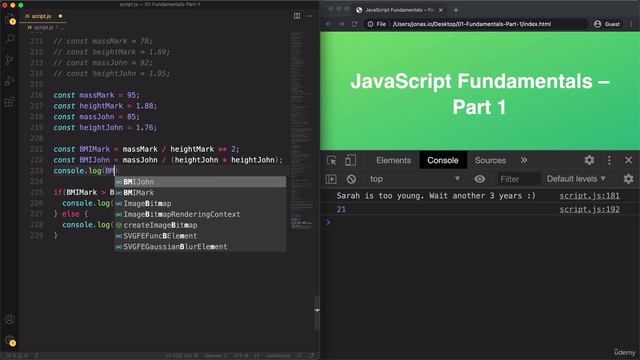Choose ImageBitmapRenderingContext suggestion
The image size is (640, 360).
[x=200, y=214]
